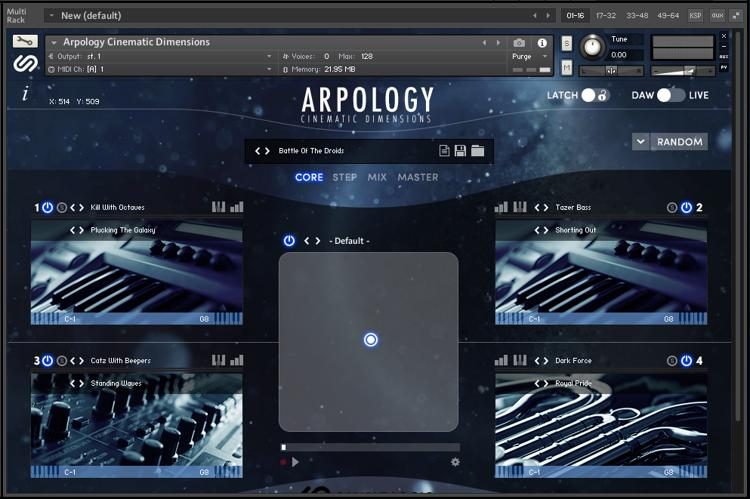Select rack page 33-48

[637, 16]
